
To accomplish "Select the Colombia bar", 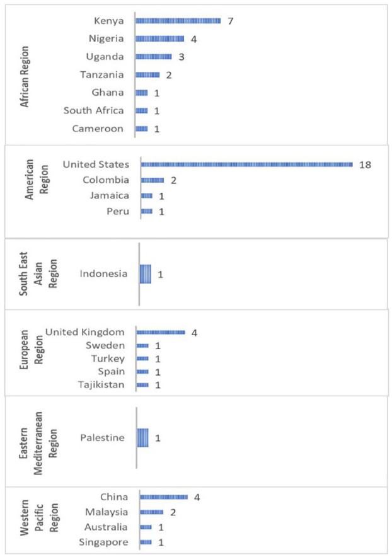I will click(153, 180).
